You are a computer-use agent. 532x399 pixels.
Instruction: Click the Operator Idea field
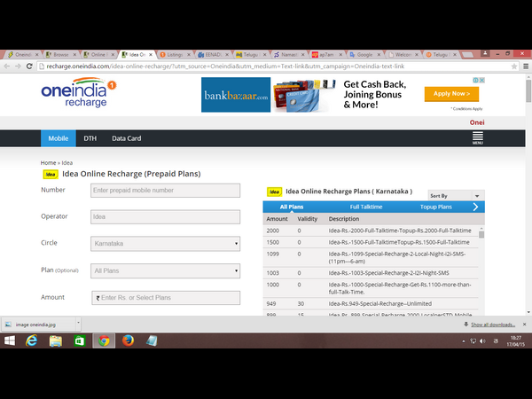click(165, 217)
